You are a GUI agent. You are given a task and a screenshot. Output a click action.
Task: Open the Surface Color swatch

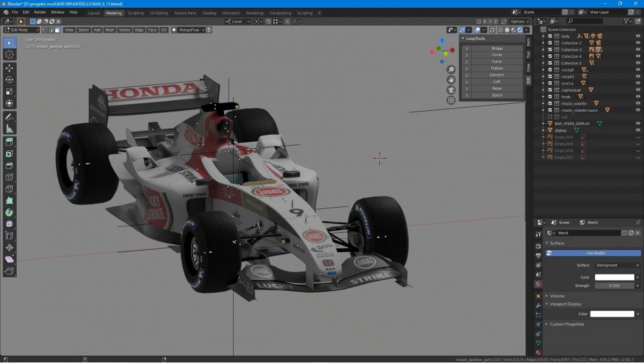click(614, 277)
